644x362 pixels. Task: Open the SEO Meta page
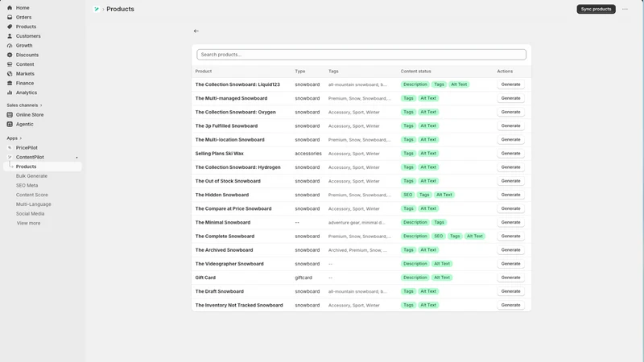(x=27, y=186)
